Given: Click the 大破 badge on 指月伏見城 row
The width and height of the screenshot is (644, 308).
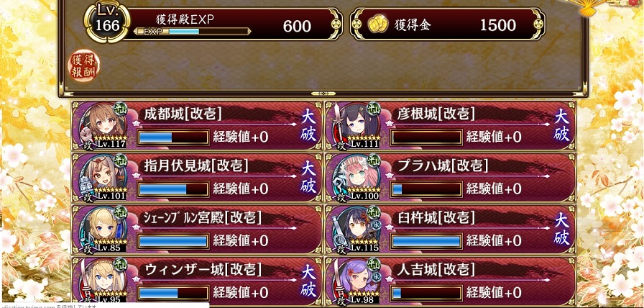Looking at the screenshot, I should (308, 177).
